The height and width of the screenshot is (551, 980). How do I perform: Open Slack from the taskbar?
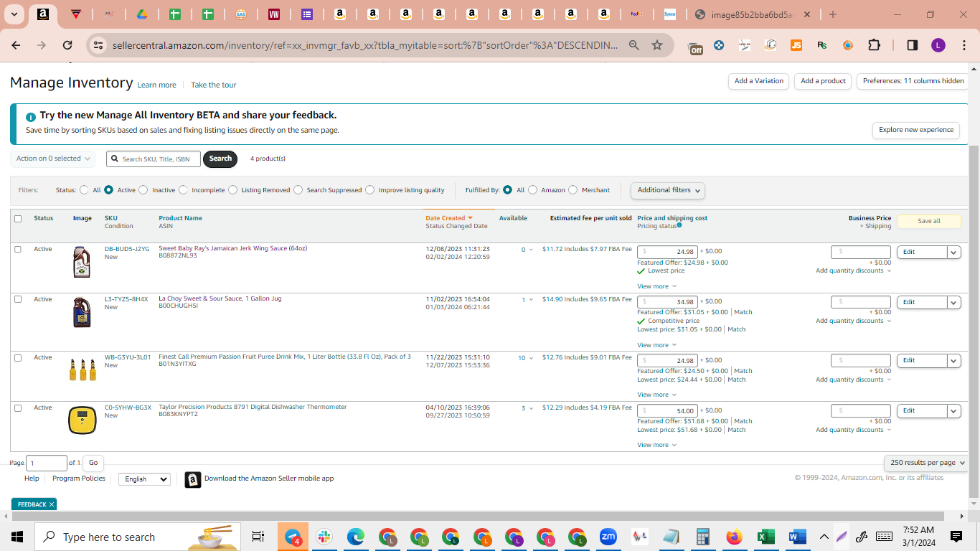click(324, 537)
